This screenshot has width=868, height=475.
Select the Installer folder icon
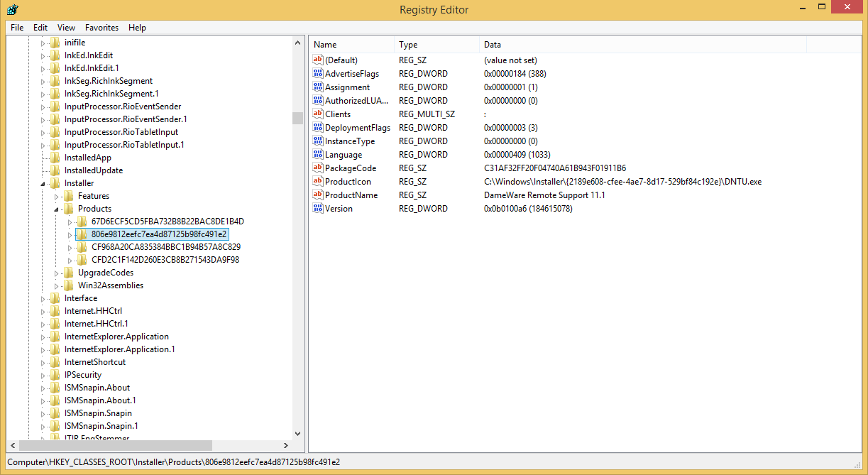tap(55, 183)
